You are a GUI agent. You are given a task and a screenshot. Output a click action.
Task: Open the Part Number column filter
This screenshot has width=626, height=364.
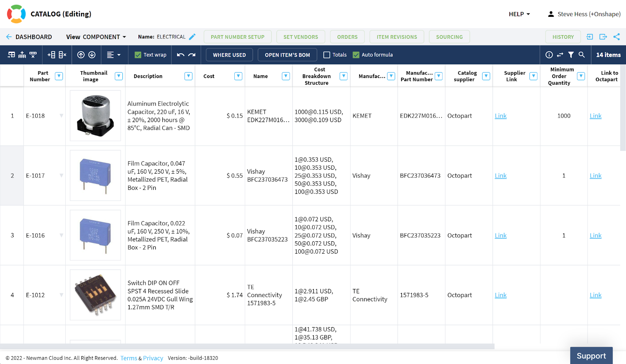click(59, 76)
